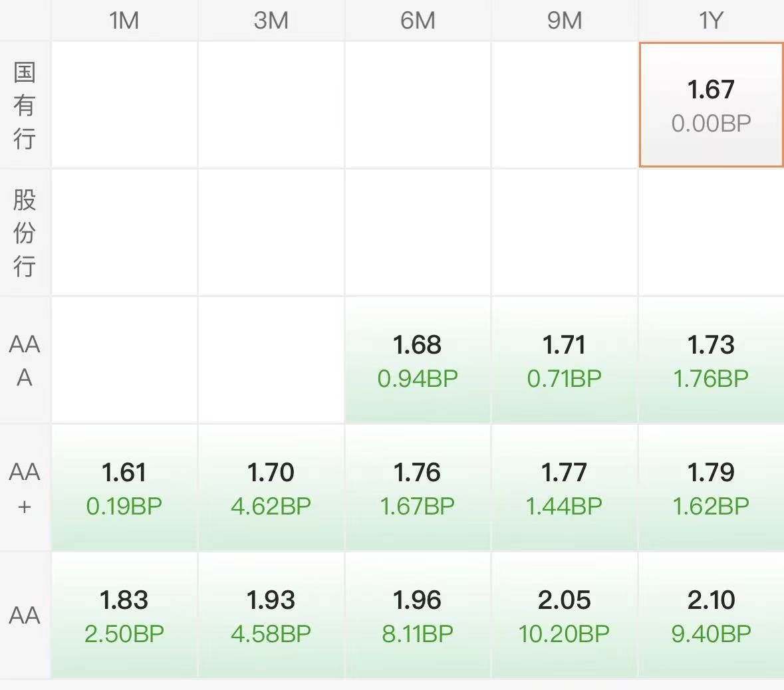The image size is (784, 690).
Task: Select the 6M column header
Action: pyautogui.click(x=418, y=21)
